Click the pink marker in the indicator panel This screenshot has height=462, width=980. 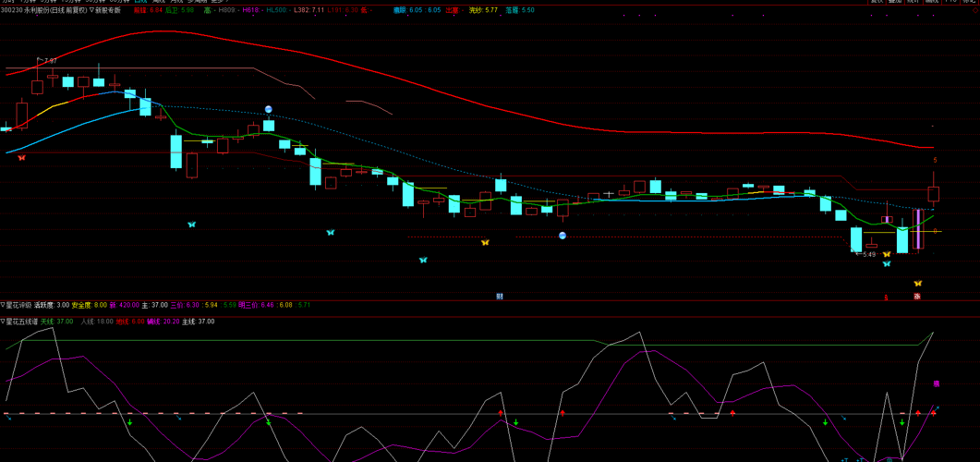[936, 383]
